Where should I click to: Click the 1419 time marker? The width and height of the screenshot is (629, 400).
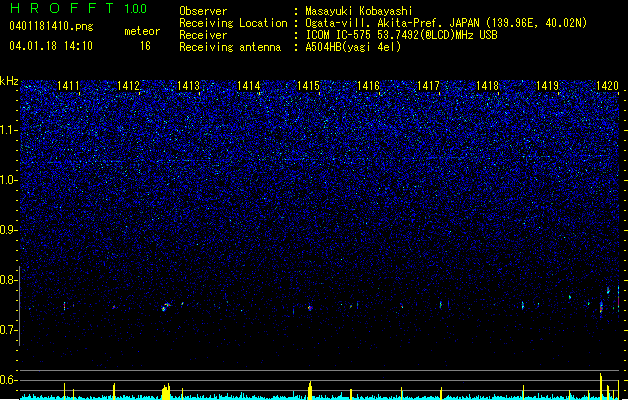coord(548,86)
